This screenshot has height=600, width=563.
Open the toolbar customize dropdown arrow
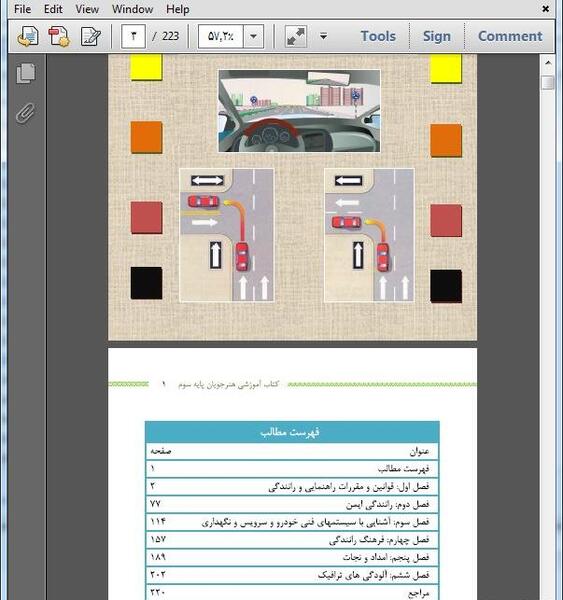click(x=323, y=36)
